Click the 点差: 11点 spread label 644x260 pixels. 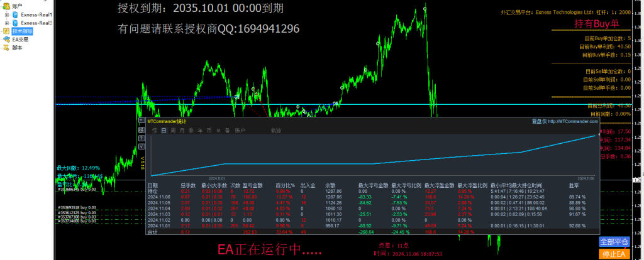394,245
